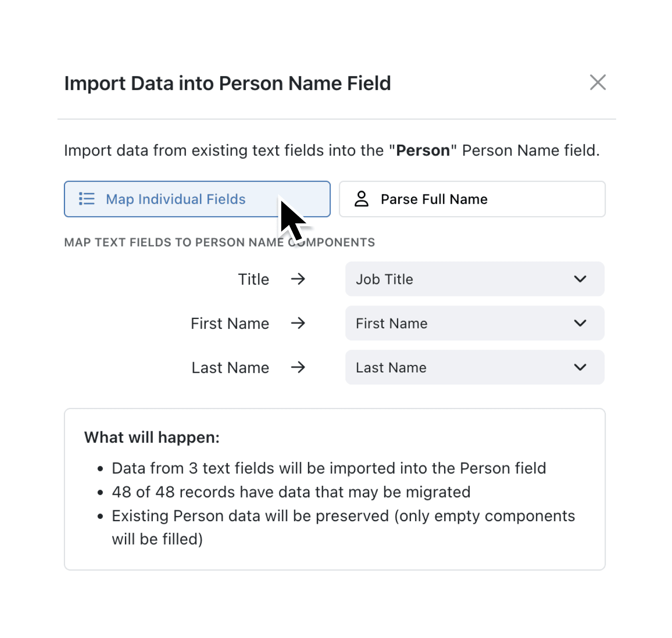Click the X to close the import dialog
This screenshot has height=638, width=672.
pyautogui.click(x=597, y=83)
